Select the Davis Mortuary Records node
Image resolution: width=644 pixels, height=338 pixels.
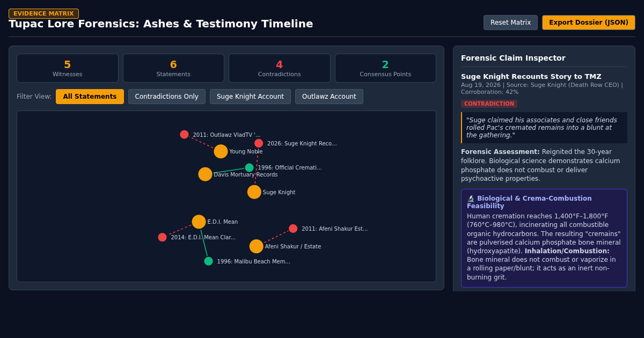(205, 174)
